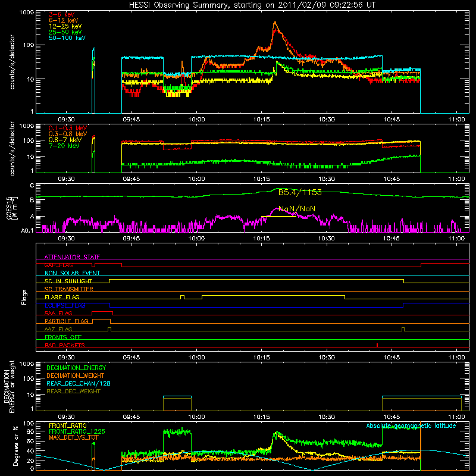Viewport: 476px width, 476px height.
Task: Select the SC_TRANSMITTER flag label
Action: coord(69,289)
